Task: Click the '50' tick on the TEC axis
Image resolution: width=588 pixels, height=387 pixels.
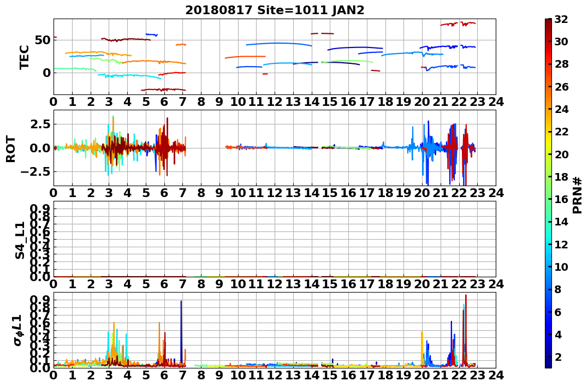Action: coord(43,40)
